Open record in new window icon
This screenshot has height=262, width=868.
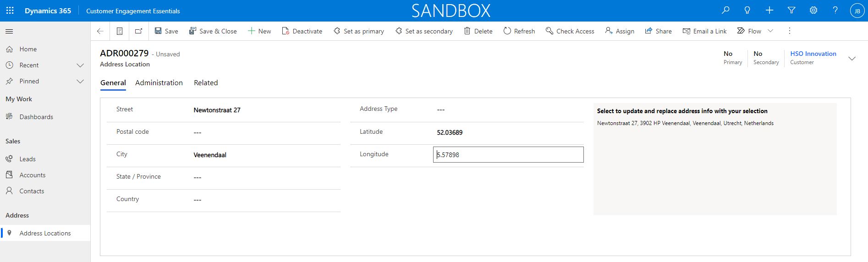coord(138,31)
